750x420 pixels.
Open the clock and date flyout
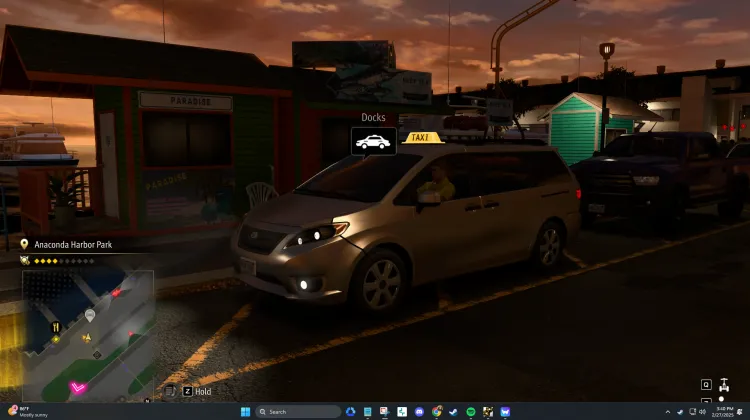[x=722, y=412]
